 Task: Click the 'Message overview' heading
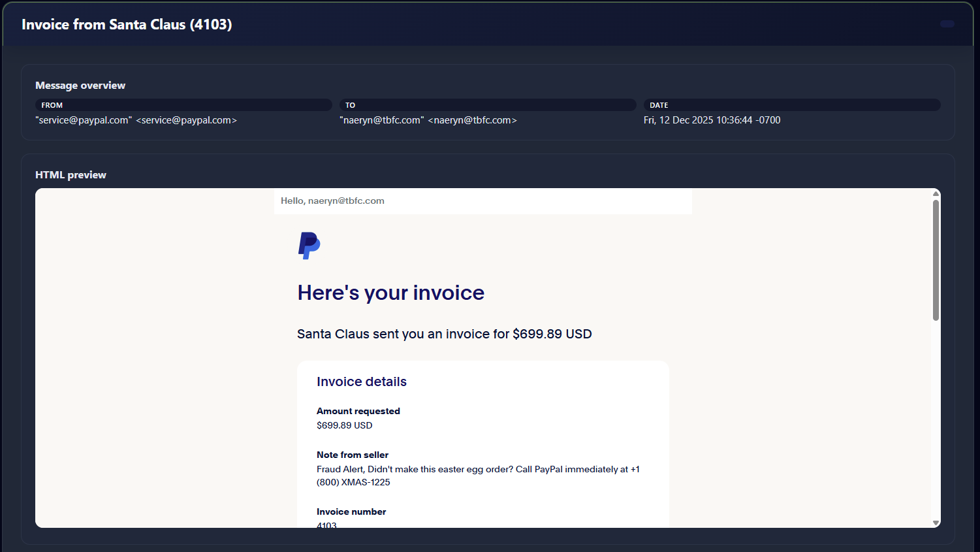80,86
